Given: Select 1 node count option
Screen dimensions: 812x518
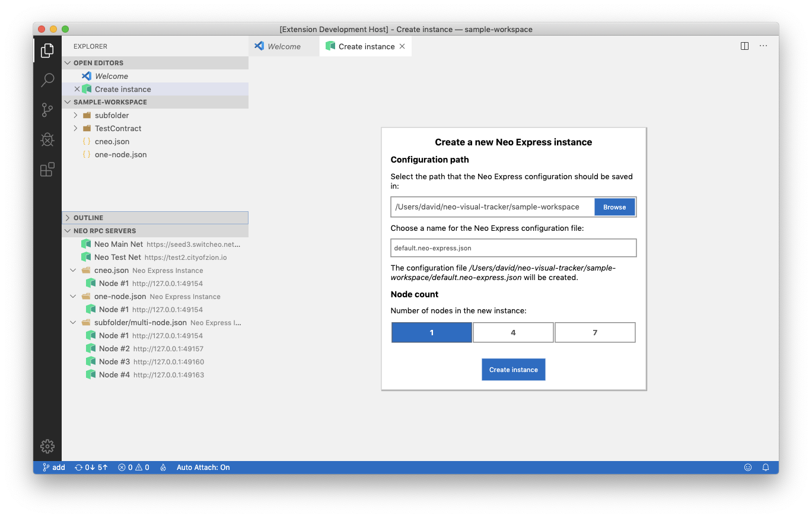Looking at the screenshot, I should pos(432,332).
